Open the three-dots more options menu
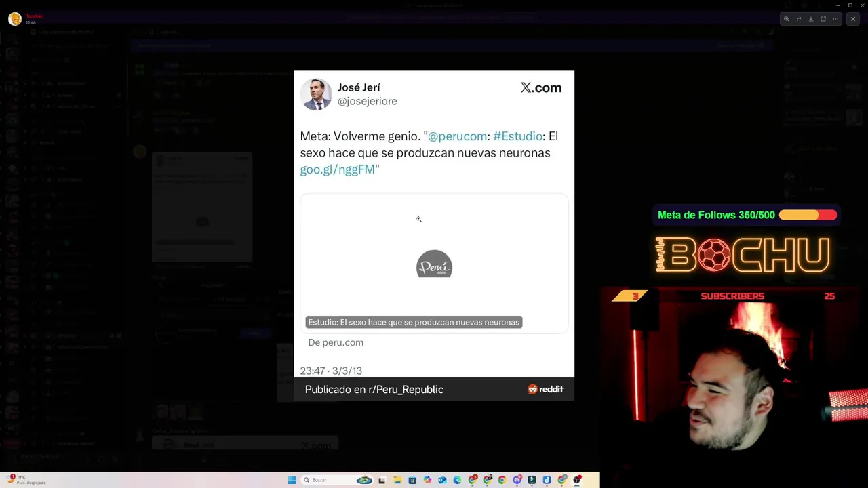Screen dimensions: 868x488 (837, 19)
